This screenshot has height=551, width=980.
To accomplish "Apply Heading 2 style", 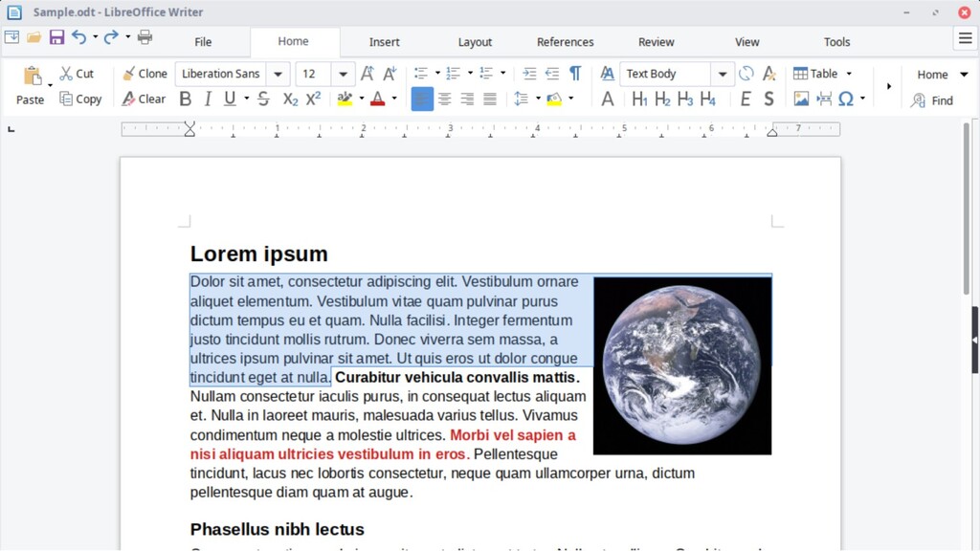I will (x=662, y=99).
